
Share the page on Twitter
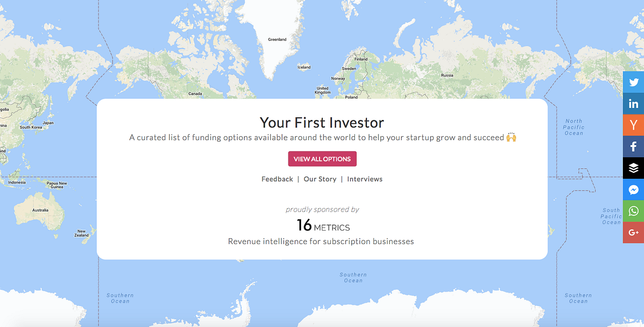(x=633, y=82)
